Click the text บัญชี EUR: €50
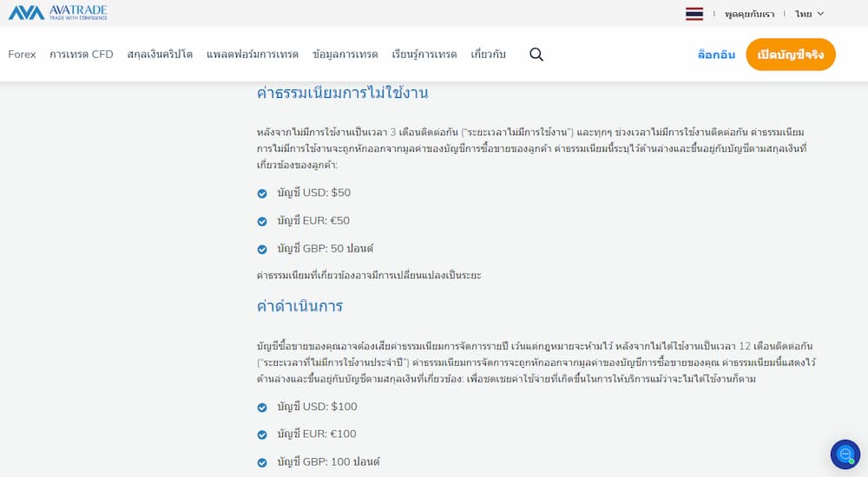The image size is (868, 477). click(x=313, y=220)
